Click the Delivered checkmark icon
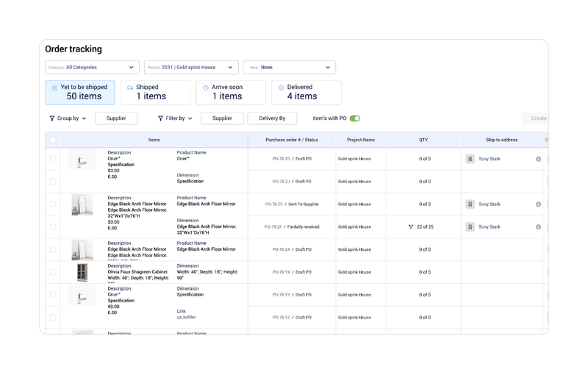 click(x=281, y=88)
